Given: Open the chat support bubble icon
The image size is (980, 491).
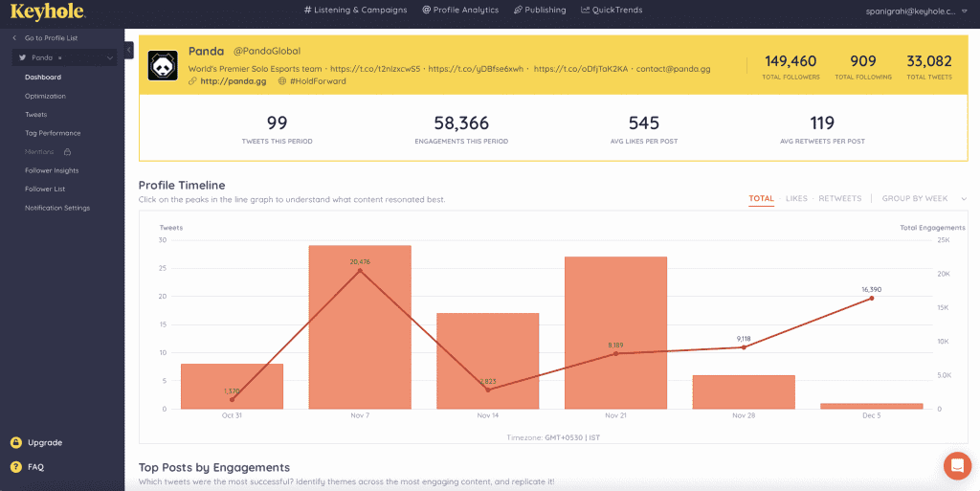Looking at the screenshot, I should [x=957, y=466].
